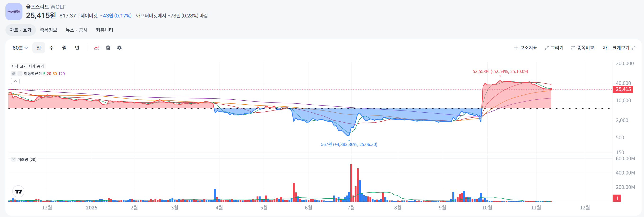Screen dimensions: 644x217
Task: Click the 2025 date axis label
Action: click(x=91, y=208)
